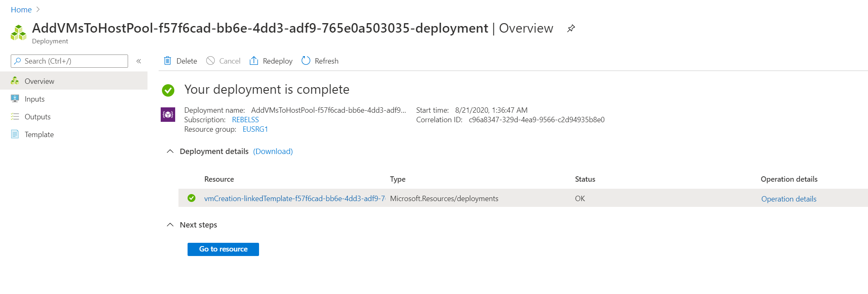The width and height of the screenshot is (868, 294).
Task: Open the EUSRG1 resource group link
Action: click(255, 129)
